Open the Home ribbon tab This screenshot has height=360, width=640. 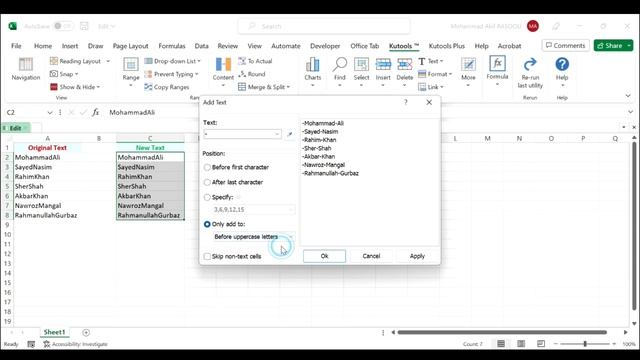43,46
